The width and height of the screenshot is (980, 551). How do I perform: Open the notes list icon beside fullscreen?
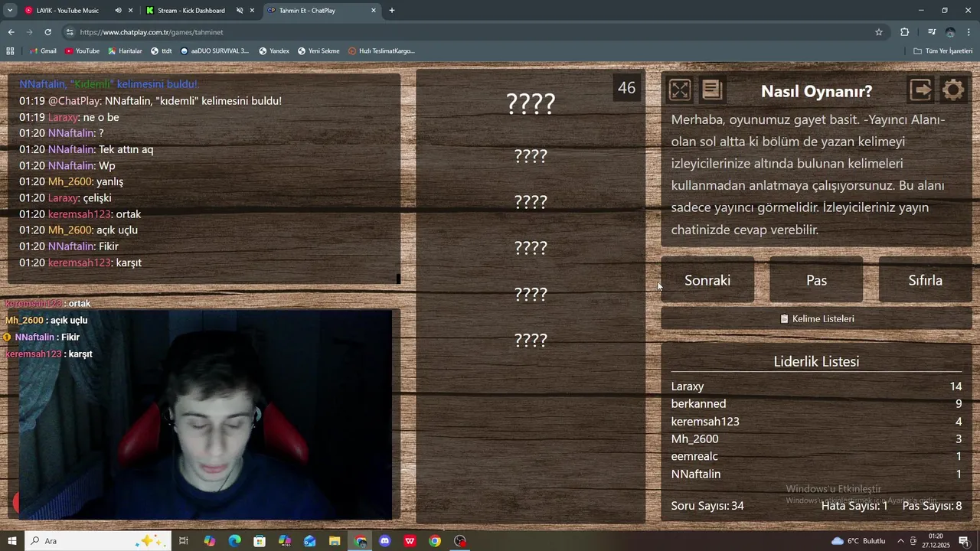[712, 90]
